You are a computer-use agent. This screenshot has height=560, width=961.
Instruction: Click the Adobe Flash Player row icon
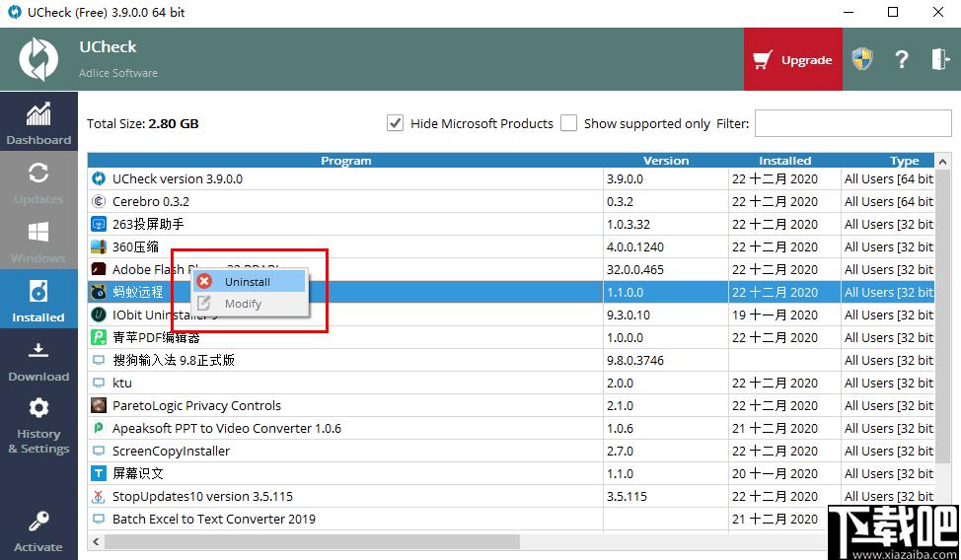pyautogui.click(x=98, y=269)
